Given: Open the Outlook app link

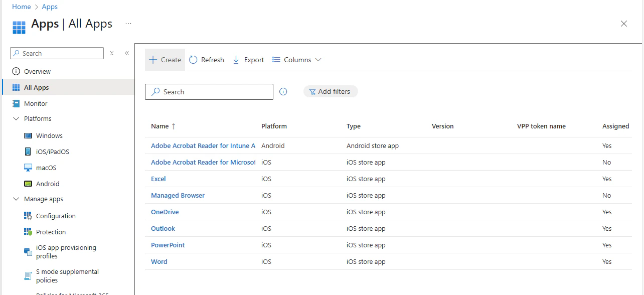Looking at the screenshot, I should coord(163,228).
